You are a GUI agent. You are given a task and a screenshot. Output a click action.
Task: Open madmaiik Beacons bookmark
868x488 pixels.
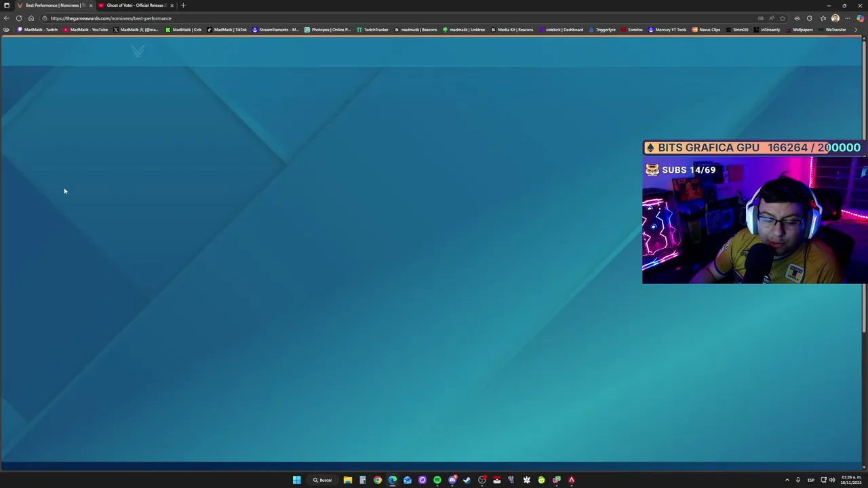416,30
